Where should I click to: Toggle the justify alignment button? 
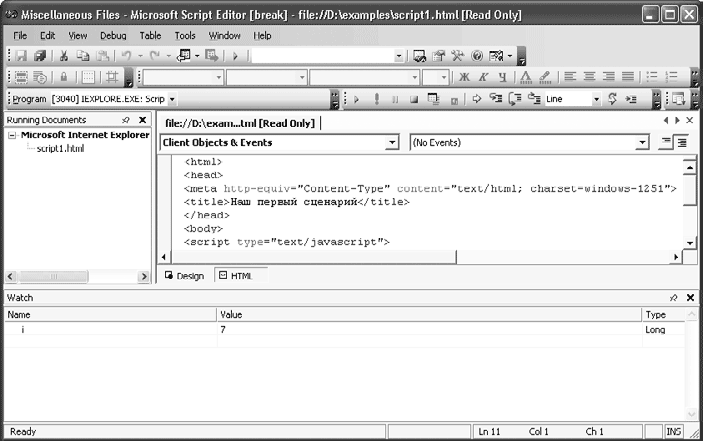[627, 77]
